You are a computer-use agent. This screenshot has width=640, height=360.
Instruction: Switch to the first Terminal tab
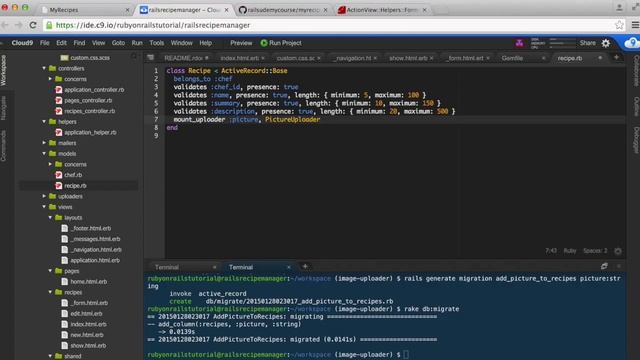pos(167,267)
